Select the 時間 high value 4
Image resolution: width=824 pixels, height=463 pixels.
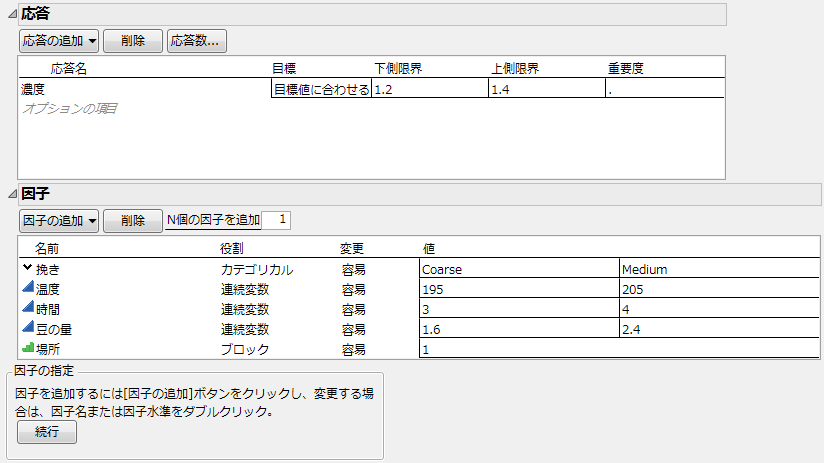[719, 309]
